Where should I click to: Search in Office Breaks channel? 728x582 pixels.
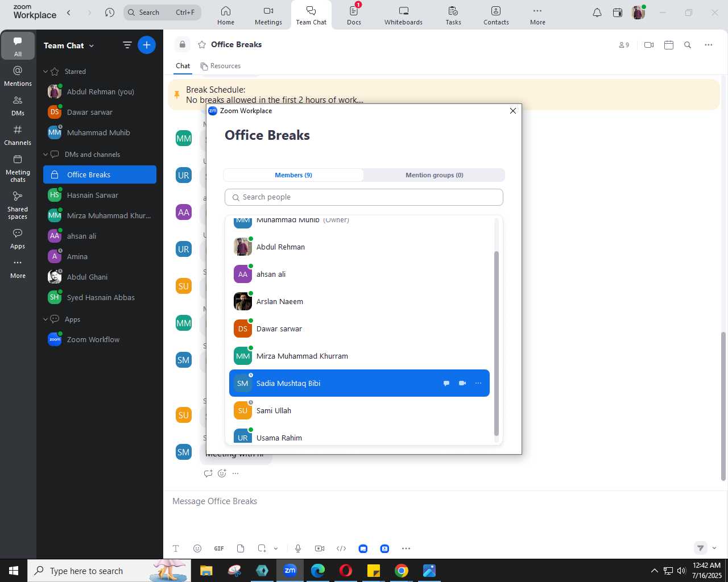pos(688,45)
